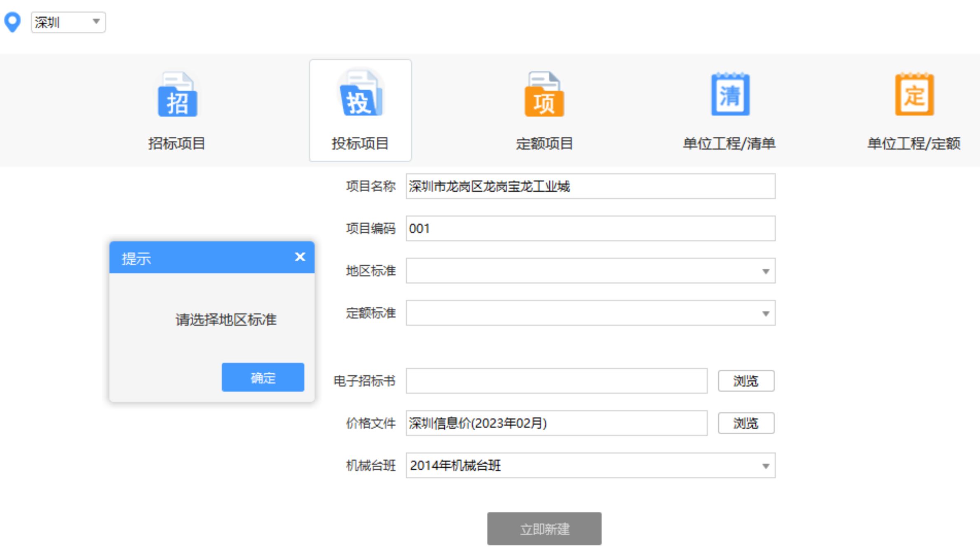This screenshot has height=560, width=980.
Task: Select the 招标项目 folder icon
Action: 178,94
